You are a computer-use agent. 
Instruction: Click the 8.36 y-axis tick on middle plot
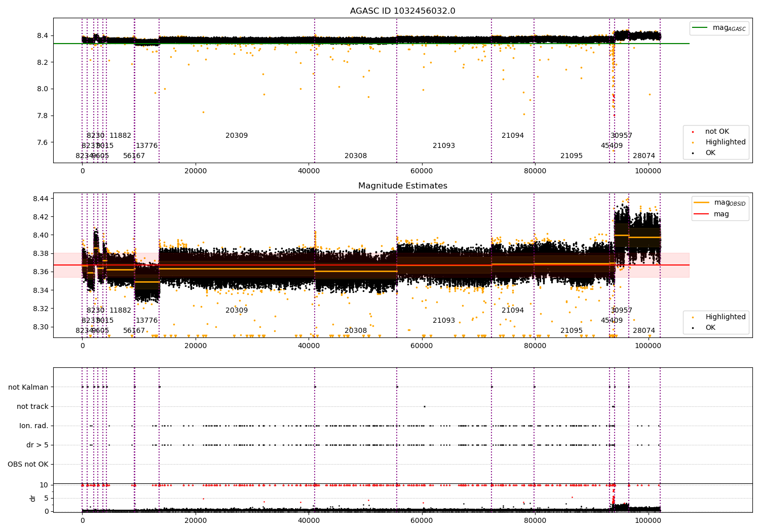41,272
